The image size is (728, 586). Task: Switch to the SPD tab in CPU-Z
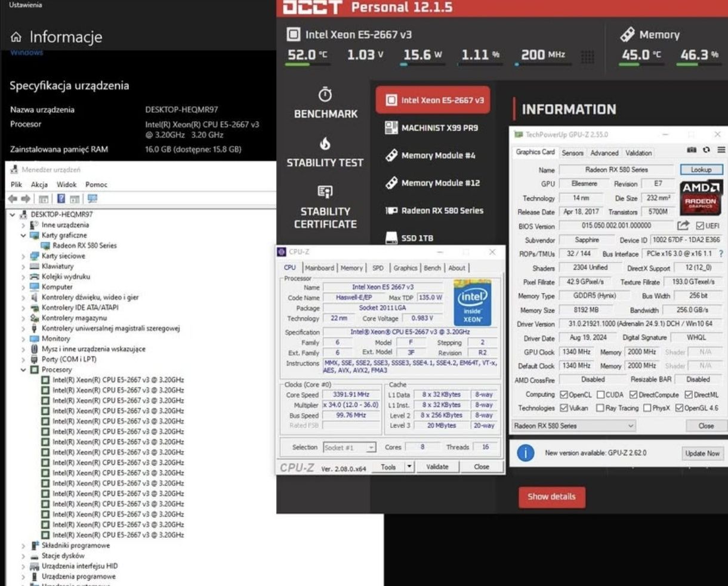[x=378, y=268]
